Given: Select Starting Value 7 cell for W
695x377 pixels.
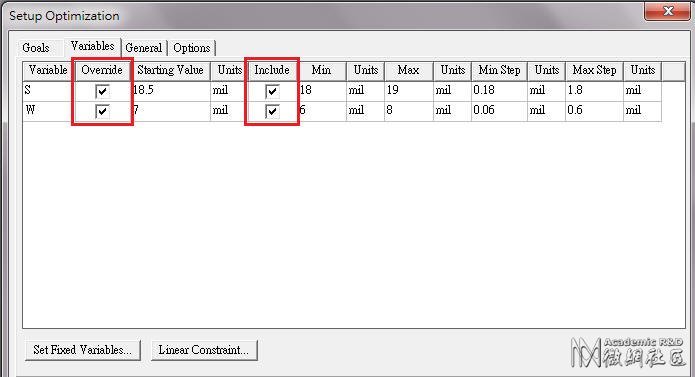Looking at the screenshot, I should (171, 111).
